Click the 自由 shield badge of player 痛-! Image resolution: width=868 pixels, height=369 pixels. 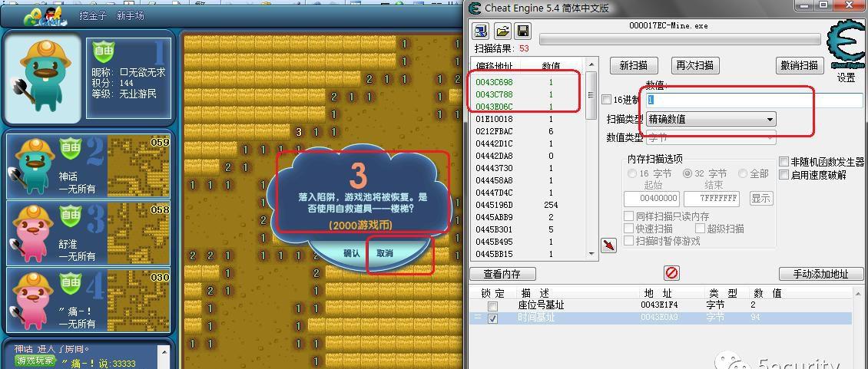[71, 283]
